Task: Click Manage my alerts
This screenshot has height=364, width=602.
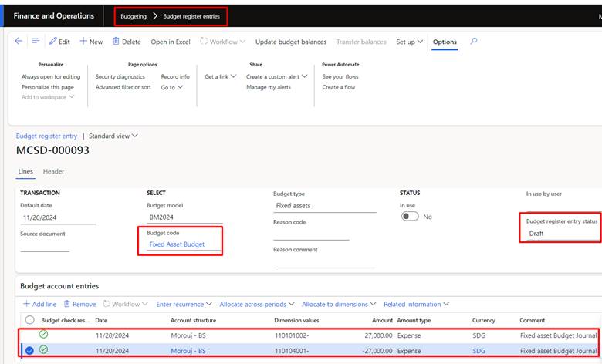Action: click(x=269, y=87)
